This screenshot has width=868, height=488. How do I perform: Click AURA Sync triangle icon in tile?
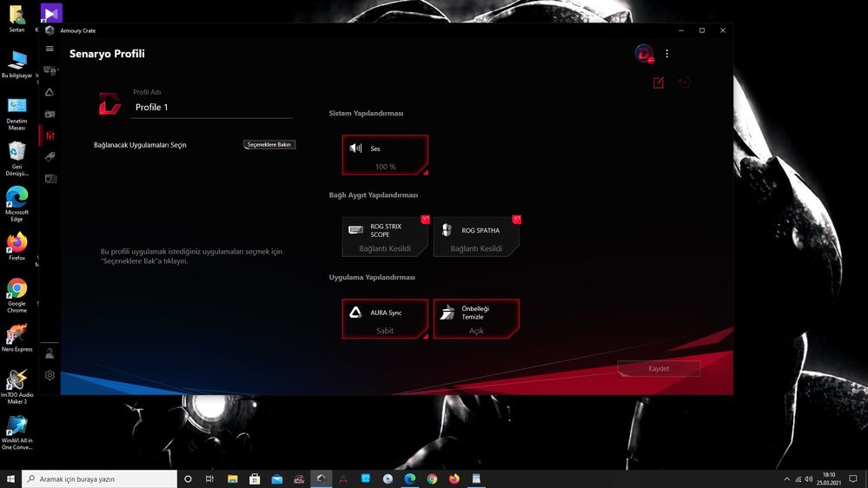[x=355, y=312]
